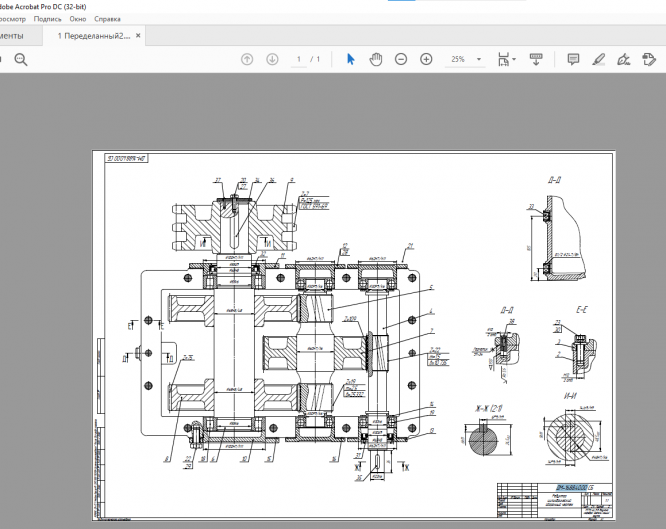Expand the page fit options dropdown

click(x=514, y=60)
